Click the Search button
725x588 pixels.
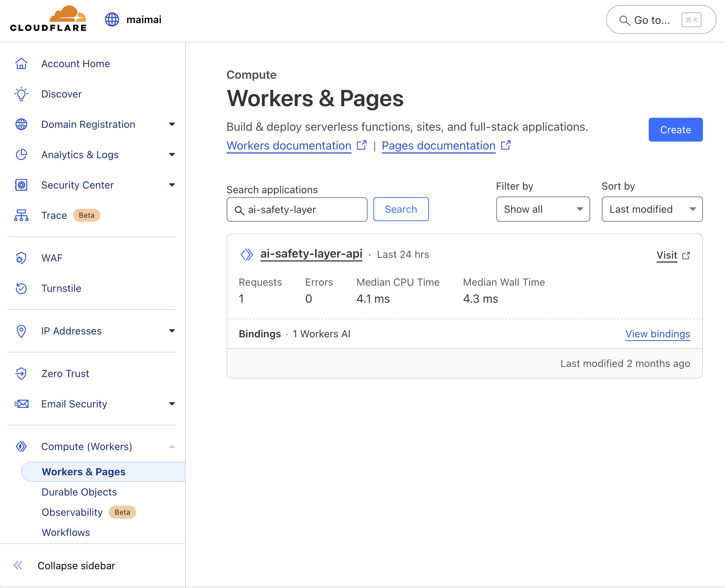click(401, 209)
